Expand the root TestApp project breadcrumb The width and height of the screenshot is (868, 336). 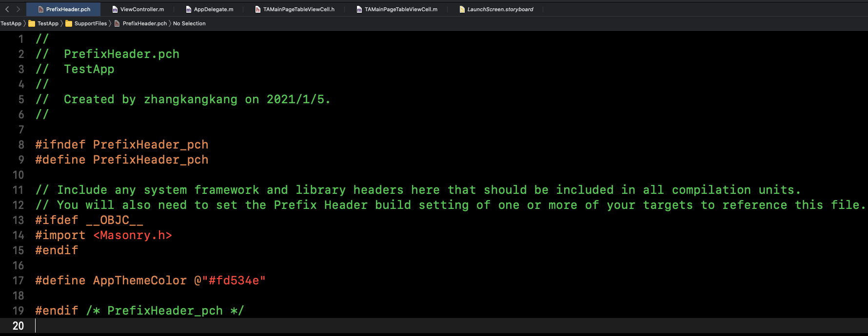[x=11, y=23]
